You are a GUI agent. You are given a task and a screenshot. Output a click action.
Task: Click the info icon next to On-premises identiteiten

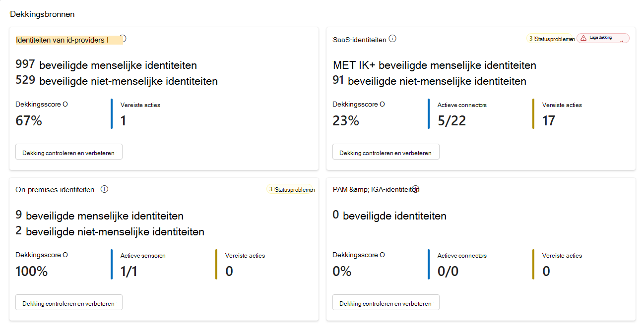tap(104, 189)
